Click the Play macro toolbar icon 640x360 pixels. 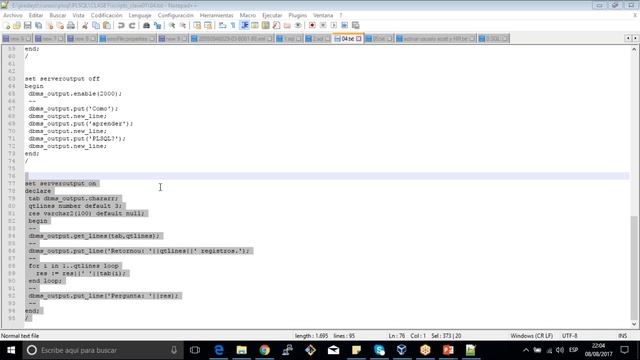coord(333,25)
